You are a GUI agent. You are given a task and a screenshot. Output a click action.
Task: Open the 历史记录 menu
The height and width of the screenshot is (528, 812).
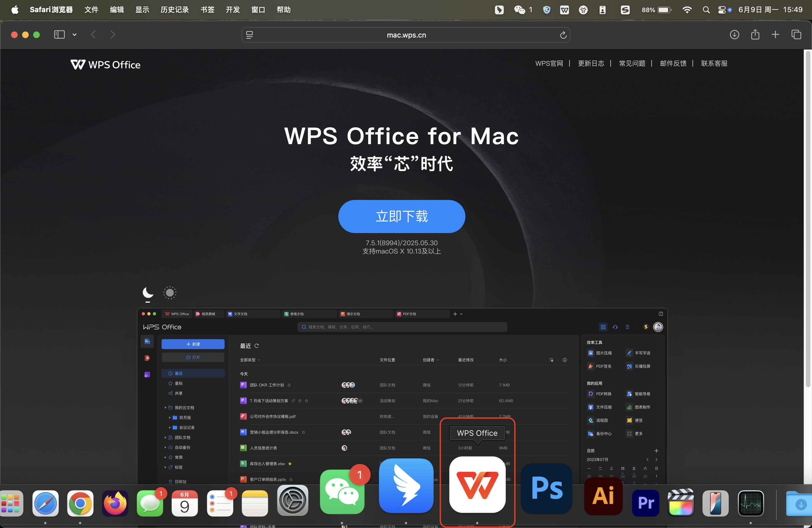tap(175, 10)
